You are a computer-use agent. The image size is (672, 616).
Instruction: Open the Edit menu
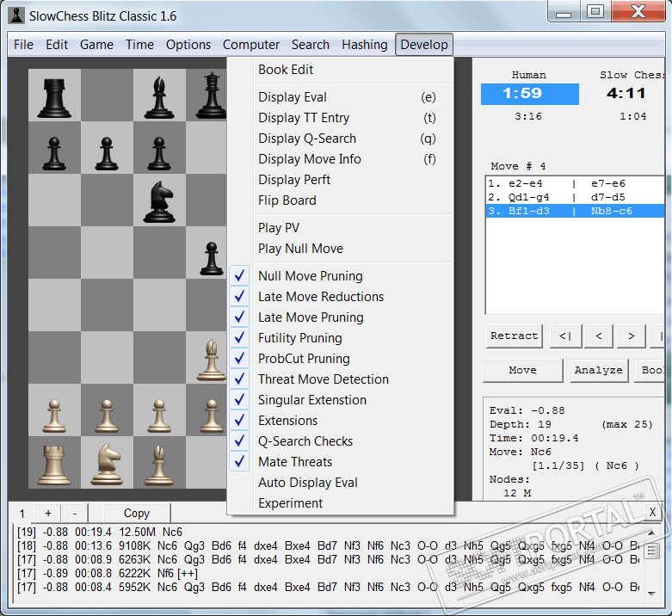[x=57, y=45]
